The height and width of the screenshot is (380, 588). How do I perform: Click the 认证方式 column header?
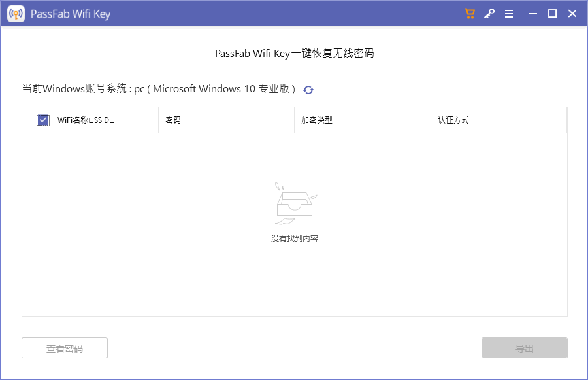(x=498, y=120)
